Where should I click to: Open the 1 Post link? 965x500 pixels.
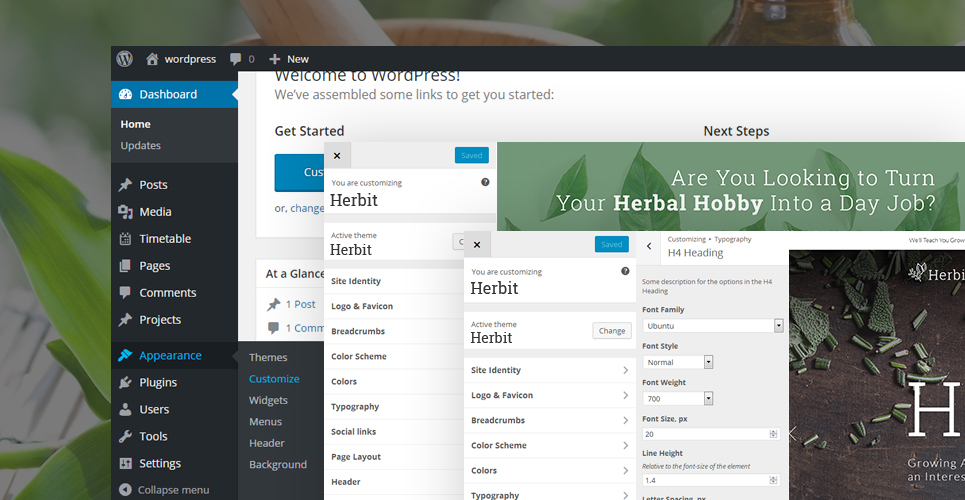coord(300,304)
